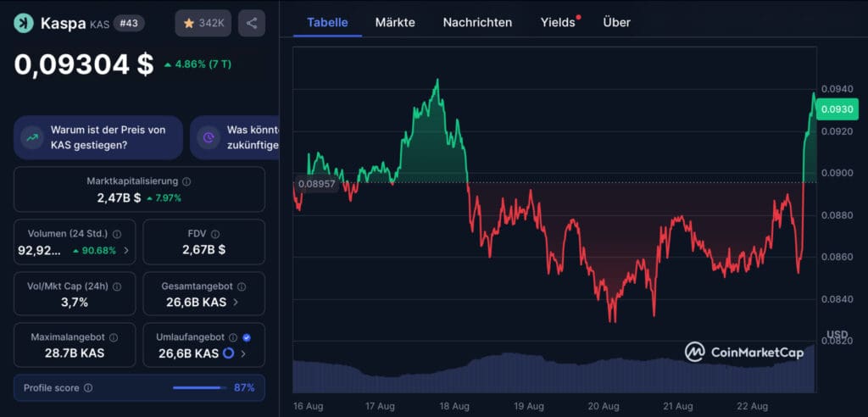Click info icon beside FDV

215,234
